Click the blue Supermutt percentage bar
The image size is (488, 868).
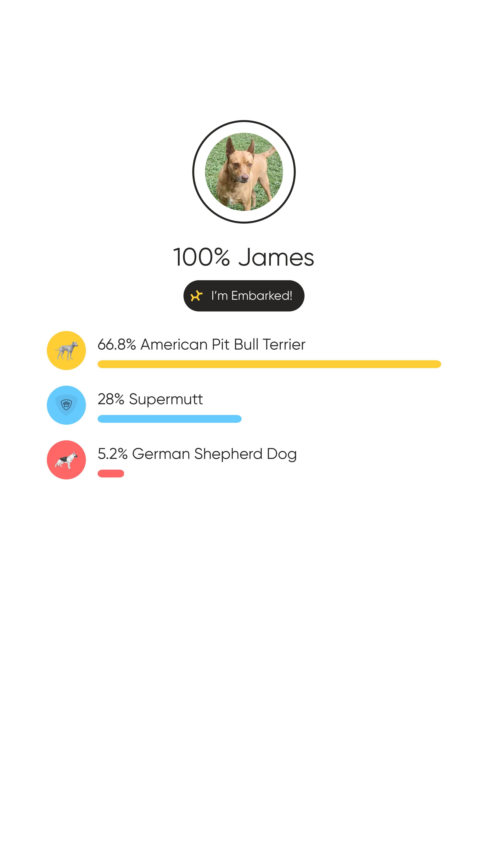[169, 419]
